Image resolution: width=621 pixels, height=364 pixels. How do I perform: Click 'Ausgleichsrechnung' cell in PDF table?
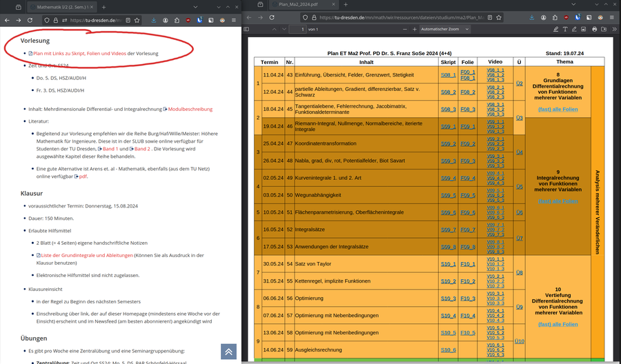366,350
